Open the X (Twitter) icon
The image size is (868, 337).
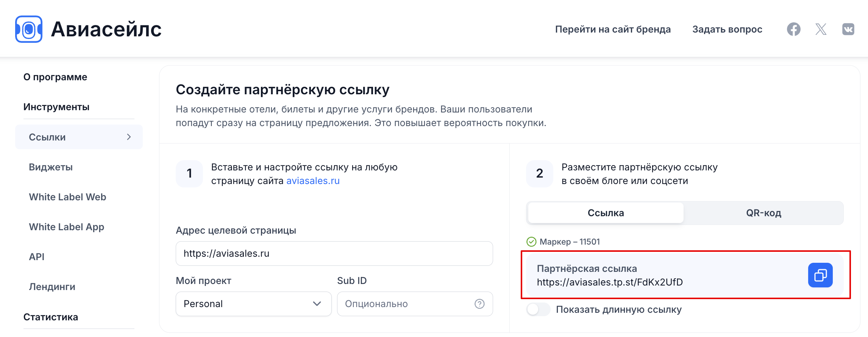821,29
